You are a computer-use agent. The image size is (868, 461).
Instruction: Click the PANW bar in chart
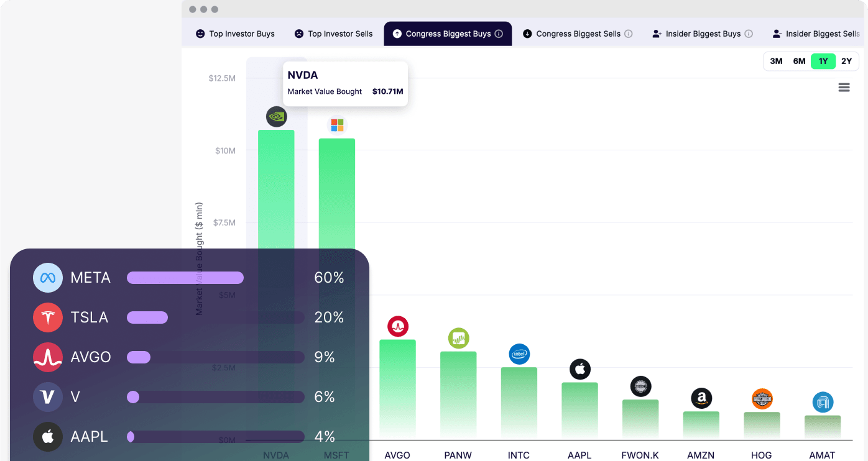pyautogui.click(x=458, y=396)
